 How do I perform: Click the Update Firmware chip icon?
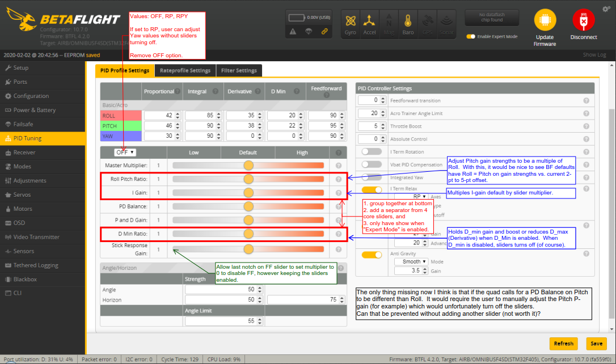coord(545,20)
